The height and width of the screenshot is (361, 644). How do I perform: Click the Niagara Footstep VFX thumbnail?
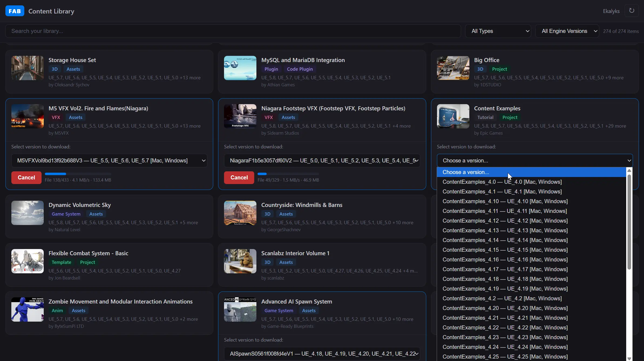[240, 116]
